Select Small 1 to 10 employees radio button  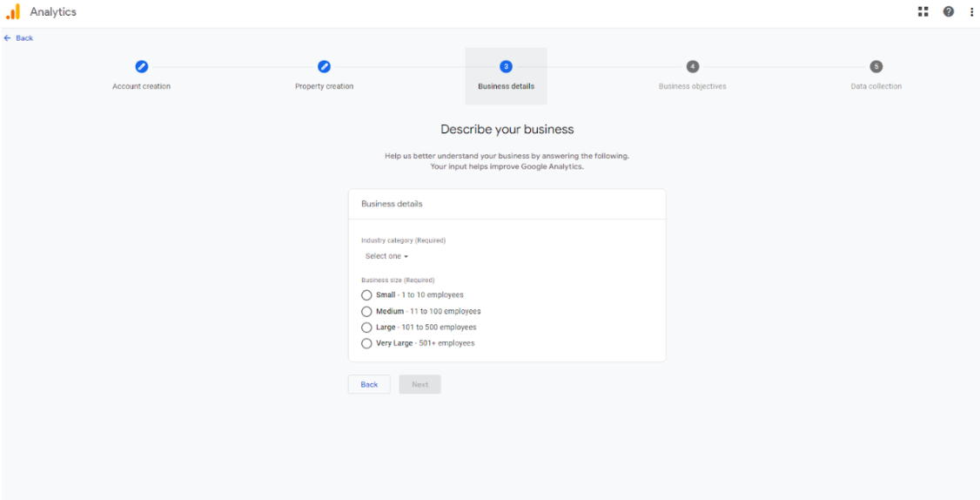pos(366,295)
